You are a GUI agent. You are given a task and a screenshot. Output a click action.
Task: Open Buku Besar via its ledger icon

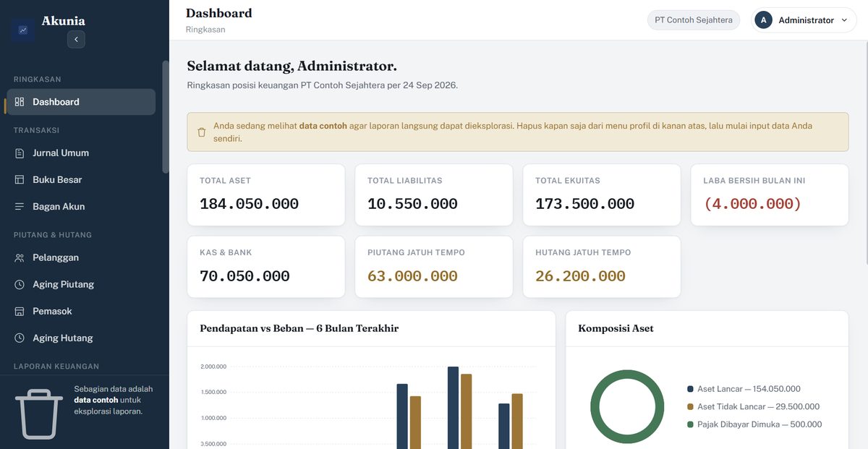point(20,179)
